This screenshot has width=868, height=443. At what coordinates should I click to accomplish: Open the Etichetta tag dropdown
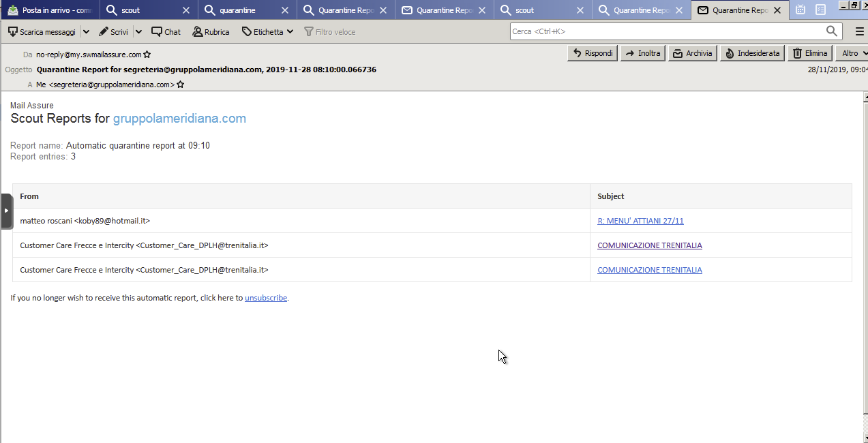point(268,32)
